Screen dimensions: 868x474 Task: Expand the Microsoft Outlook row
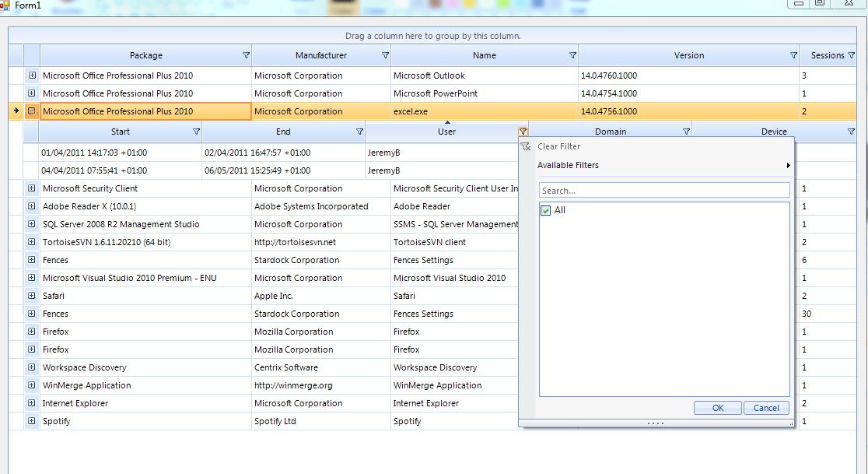point(32,75)
